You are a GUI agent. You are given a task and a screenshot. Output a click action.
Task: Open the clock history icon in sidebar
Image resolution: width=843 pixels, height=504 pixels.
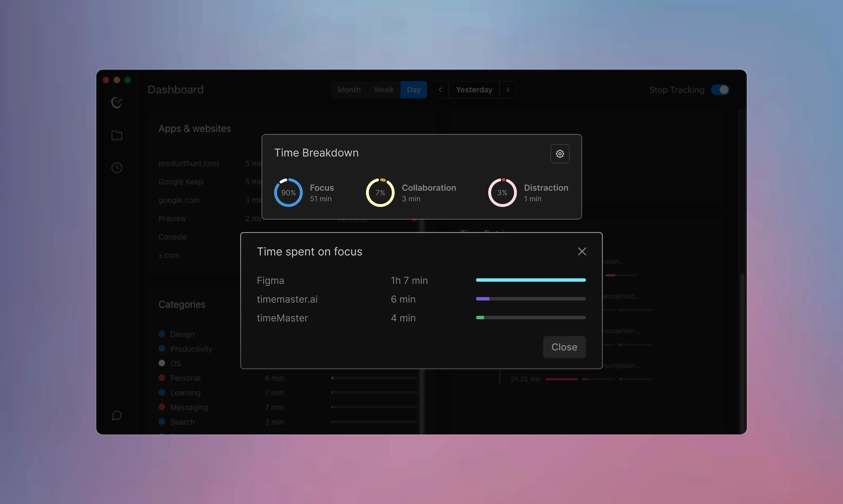(117, 168)
